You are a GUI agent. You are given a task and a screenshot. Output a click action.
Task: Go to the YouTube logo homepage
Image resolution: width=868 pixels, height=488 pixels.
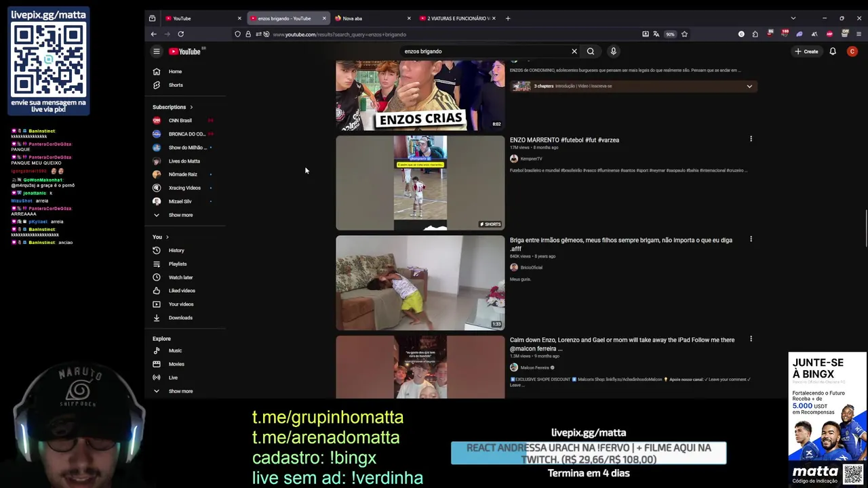coord(185,52)
